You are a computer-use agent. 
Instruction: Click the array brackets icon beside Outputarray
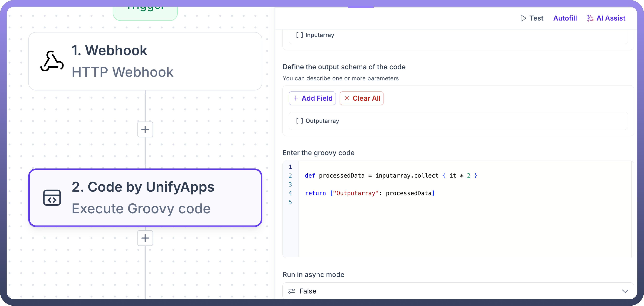[299, 121]
